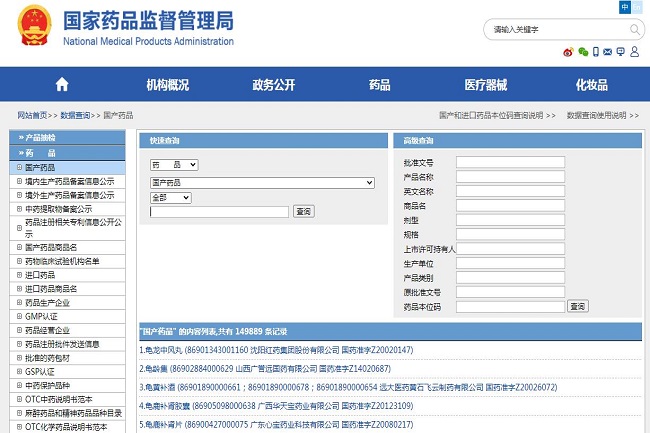Viewport: 650px width, 433px height.
Task: Focus the 药品本位码 input field
Action: (510, 307)
